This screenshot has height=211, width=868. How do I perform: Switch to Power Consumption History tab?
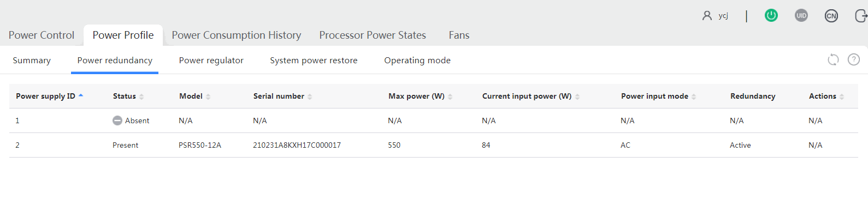(x=237, y=35)
